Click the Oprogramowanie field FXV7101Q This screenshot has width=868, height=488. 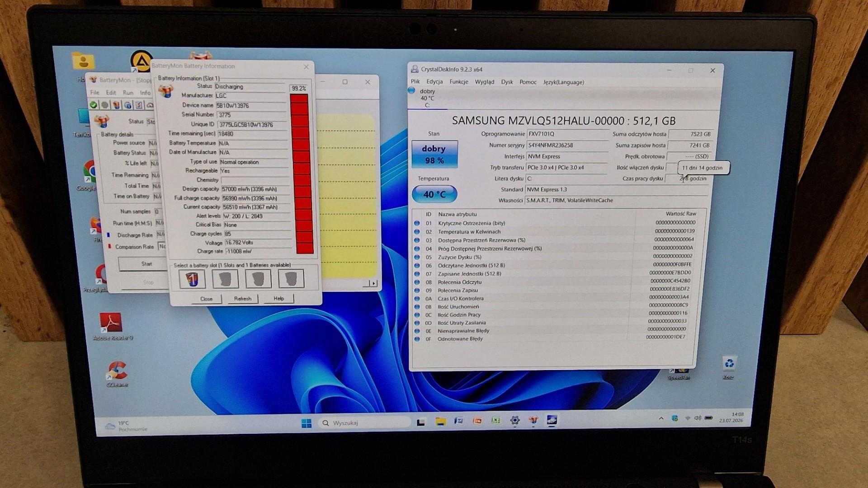(567, 134)
